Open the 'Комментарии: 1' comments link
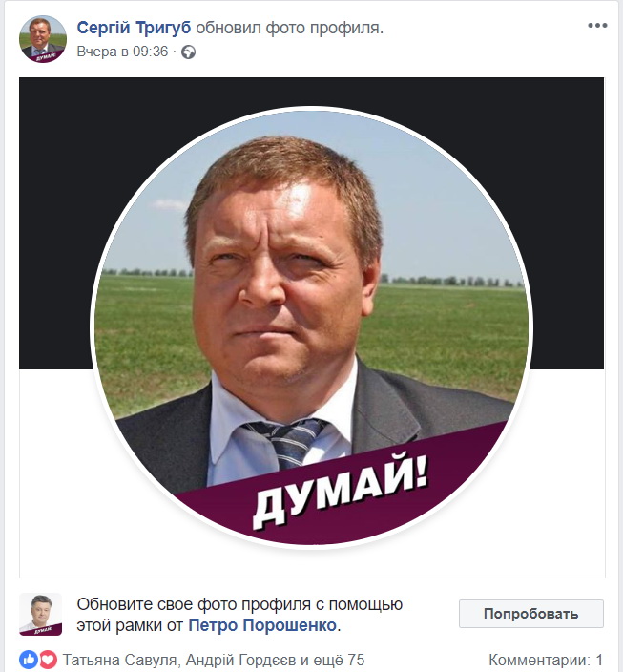 [546, 660]
